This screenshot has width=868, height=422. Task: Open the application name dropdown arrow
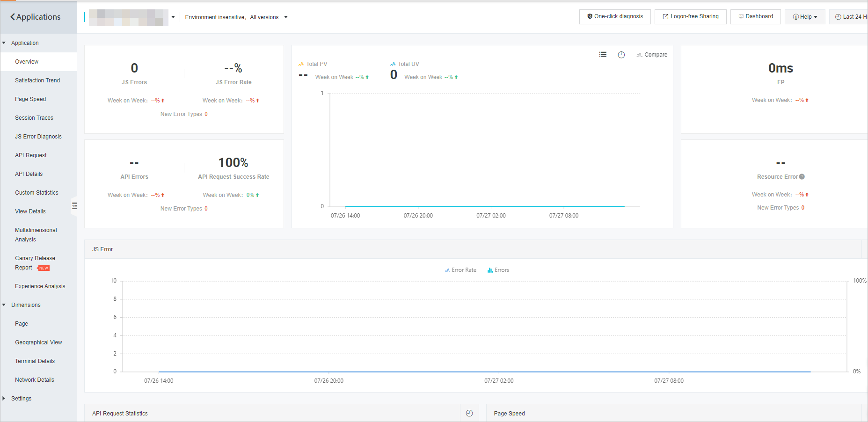pyautogui.click(x=173, y=17)
